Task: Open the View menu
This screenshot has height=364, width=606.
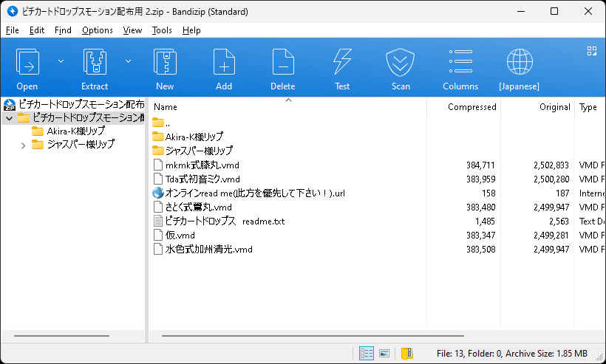Action: 132,30
